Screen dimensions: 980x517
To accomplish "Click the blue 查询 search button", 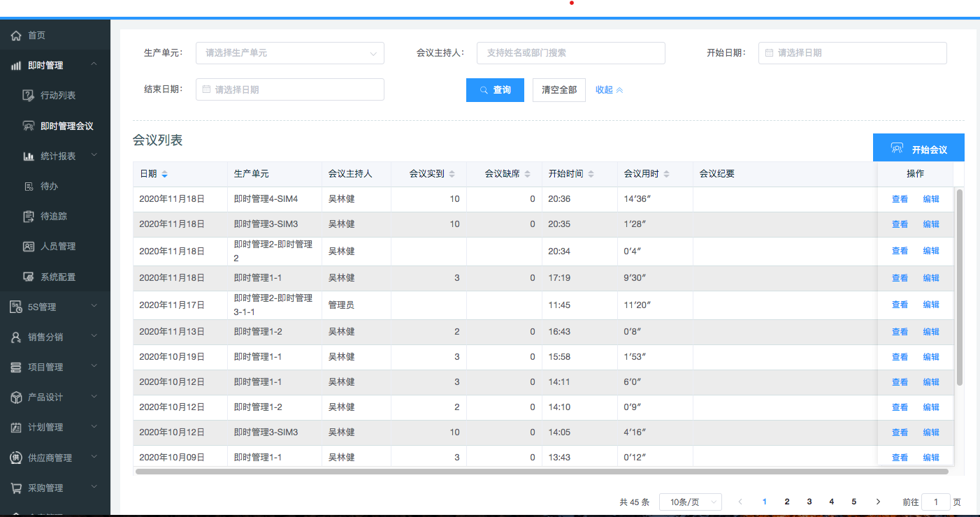I will pos(495,90).
